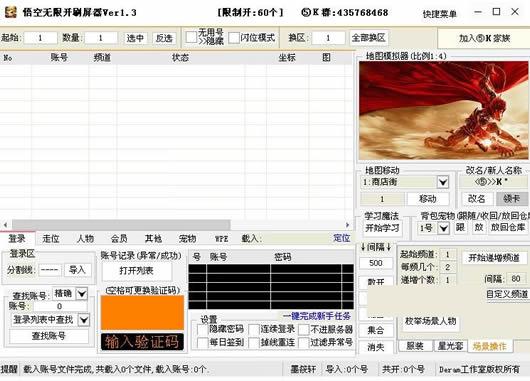The height and width of the screenshot is (381, 530).
Task: Click the map simulator image
Action: 443,110
